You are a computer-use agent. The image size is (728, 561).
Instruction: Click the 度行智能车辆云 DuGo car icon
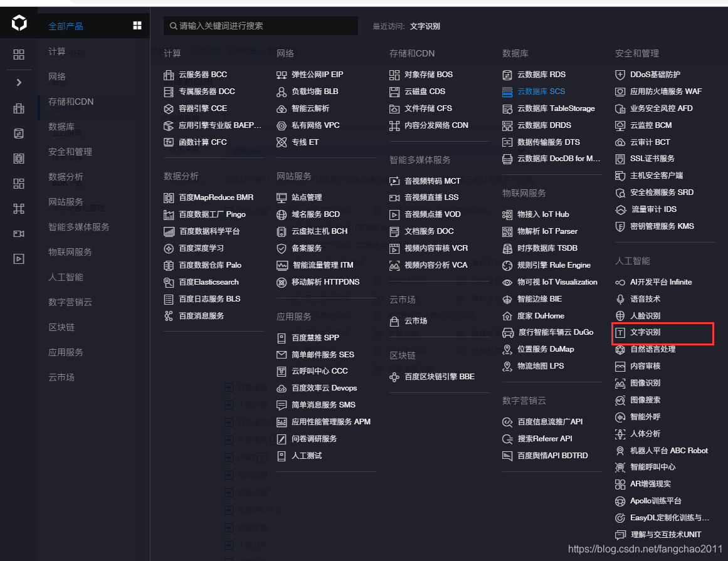point(508,333)
